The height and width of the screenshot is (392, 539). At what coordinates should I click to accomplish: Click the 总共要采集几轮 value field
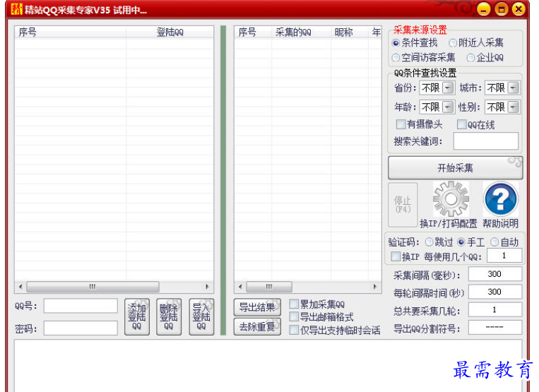[495, 309]
